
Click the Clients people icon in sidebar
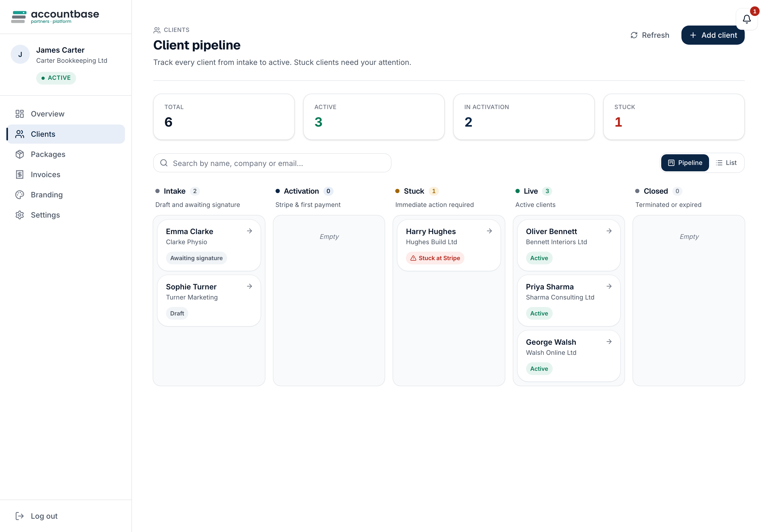(20, 134)
